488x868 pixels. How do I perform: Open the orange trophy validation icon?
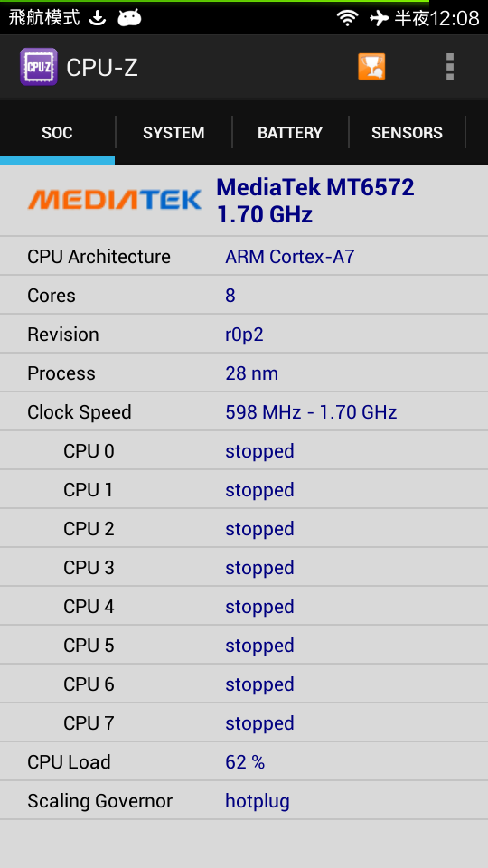[x=371, y=67]
